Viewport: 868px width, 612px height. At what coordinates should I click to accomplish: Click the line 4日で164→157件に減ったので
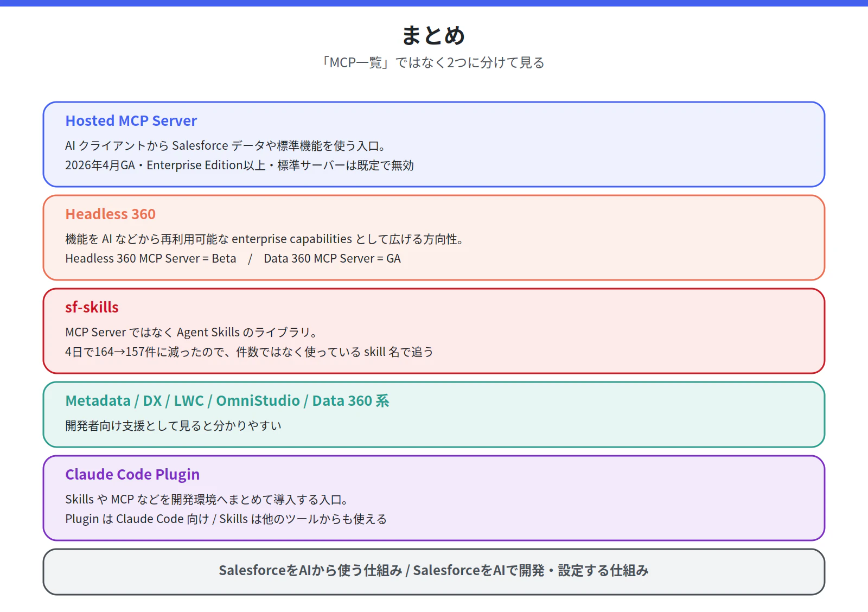click(x=249, y=352)
